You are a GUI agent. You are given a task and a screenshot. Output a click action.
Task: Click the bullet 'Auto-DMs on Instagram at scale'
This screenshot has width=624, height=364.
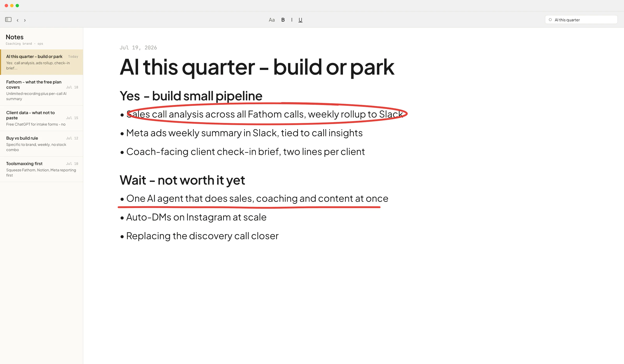(x=196, y=217)
